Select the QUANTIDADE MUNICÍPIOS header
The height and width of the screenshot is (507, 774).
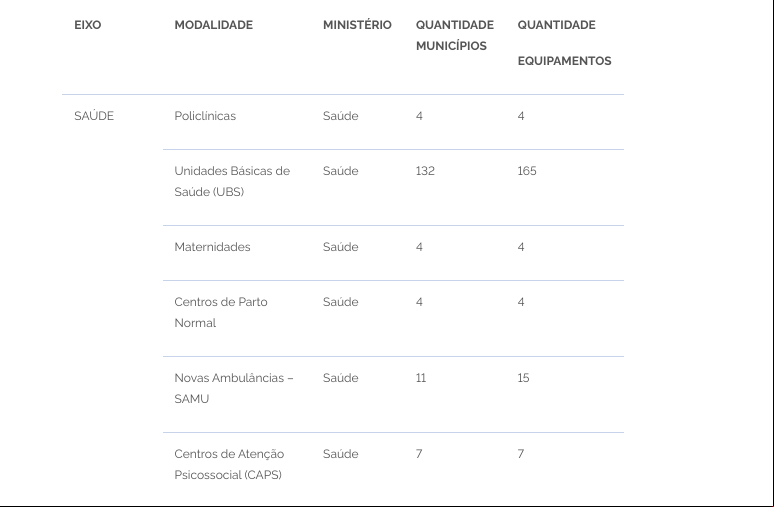click(x=455, y=35)
